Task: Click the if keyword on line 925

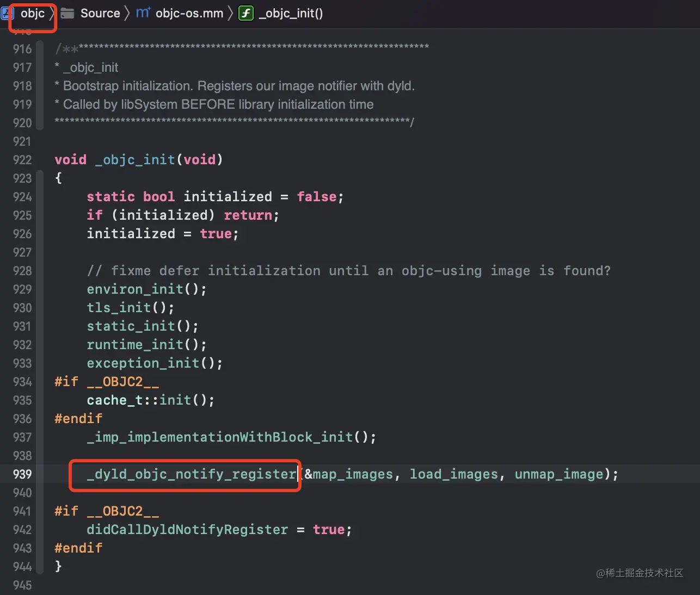Action: click(95, 215)
